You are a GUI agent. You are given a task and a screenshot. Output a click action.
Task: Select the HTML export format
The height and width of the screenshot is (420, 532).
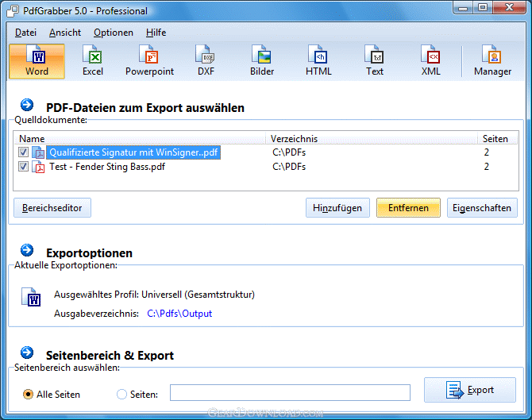point(318,61)
